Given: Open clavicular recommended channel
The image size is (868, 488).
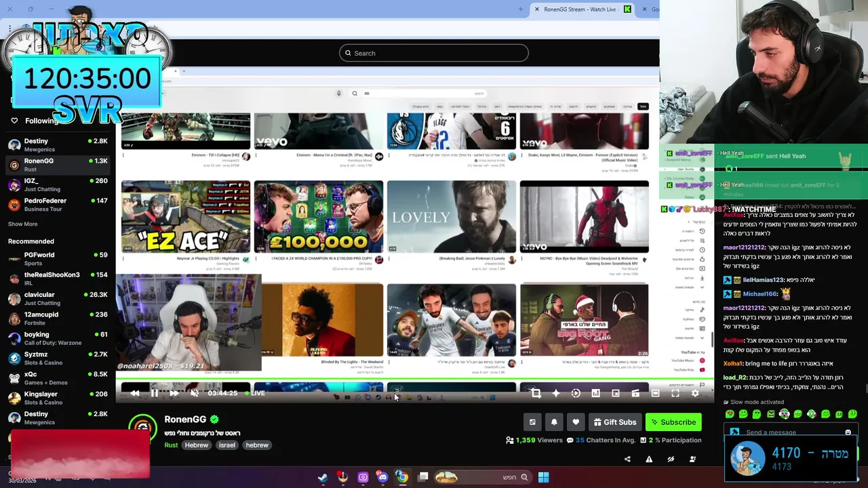Looking at the screenshot, I should coord(58,298).
